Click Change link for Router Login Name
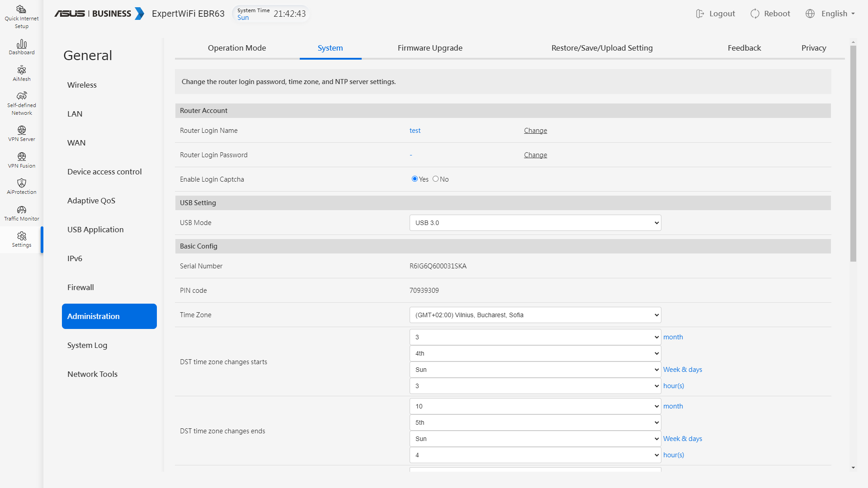The width and height of the screenshot is (868, 488). tap(535, 131)
